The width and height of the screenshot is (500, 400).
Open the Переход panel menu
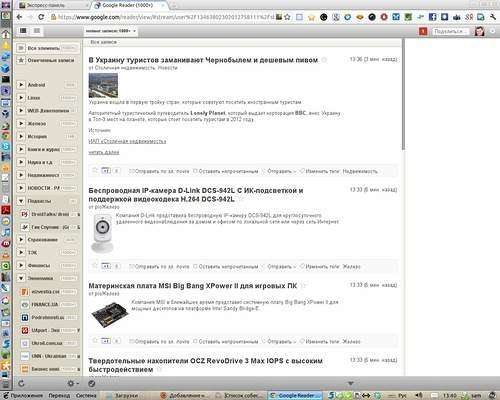click(x=59, y=395)
